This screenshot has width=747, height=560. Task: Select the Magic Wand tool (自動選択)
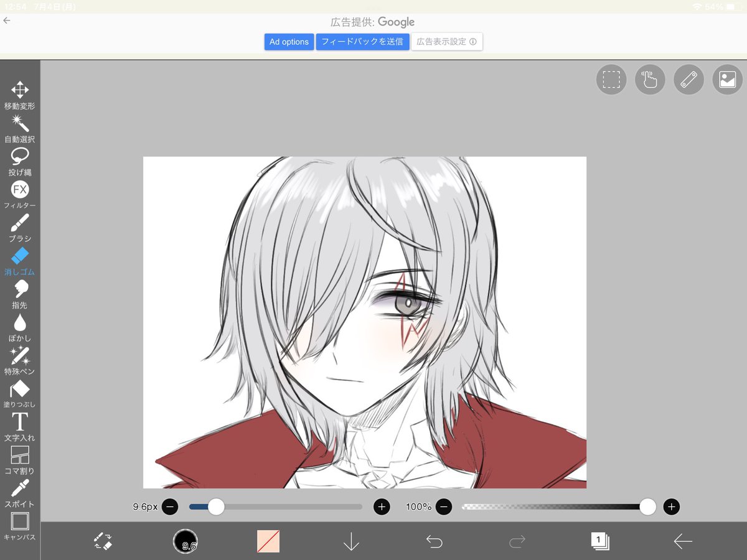click(20, 128)
